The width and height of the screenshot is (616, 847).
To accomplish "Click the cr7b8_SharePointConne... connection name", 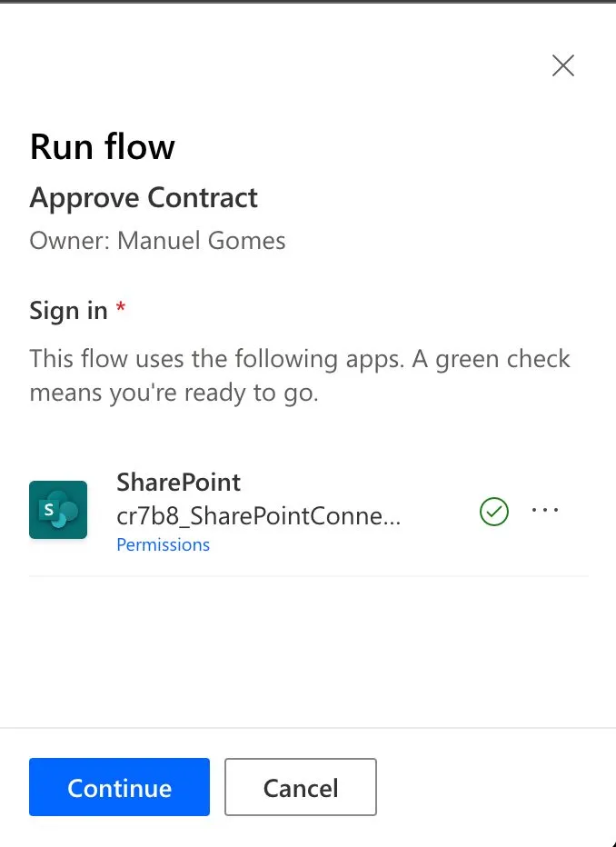I will click(x=258, y=516).
